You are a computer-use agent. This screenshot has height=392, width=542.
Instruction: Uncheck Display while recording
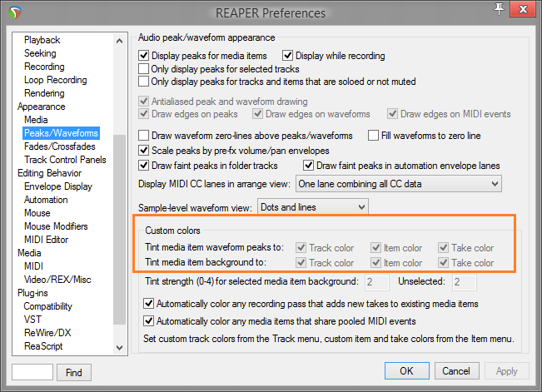[x=288, y=56]
